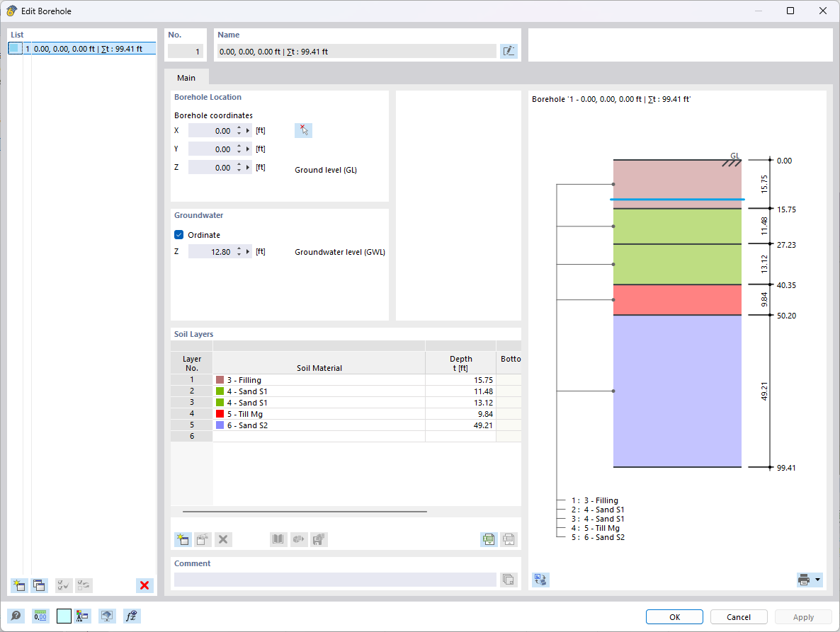Pick borehole coordinates graphically in the model

point(303,130)
